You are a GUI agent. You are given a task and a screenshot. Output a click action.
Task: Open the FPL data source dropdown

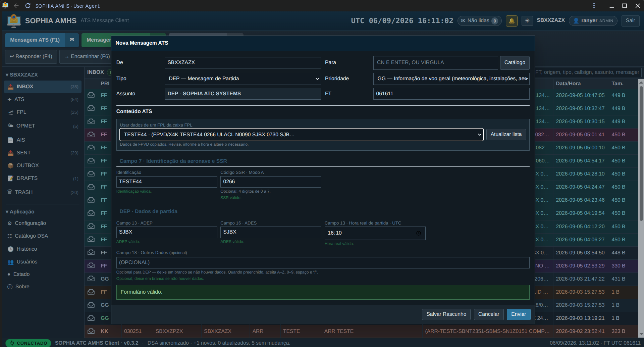(x=301, y=135)
